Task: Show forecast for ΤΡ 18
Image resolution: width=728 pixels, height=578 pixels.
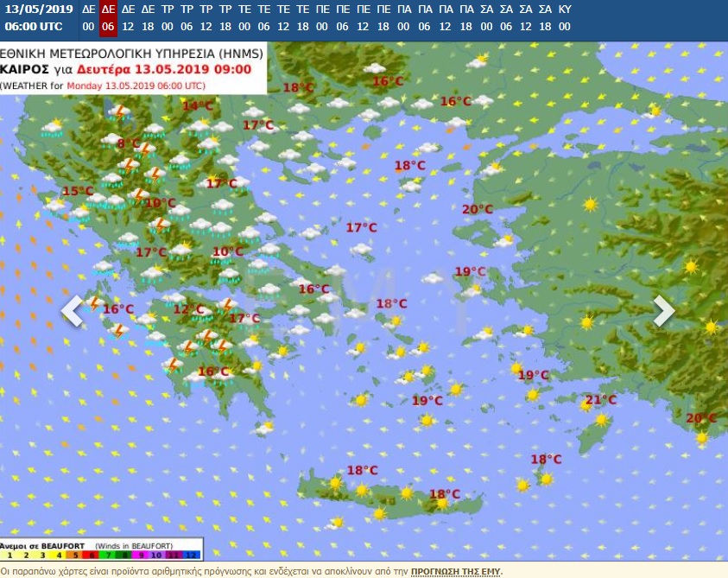Action: pos(225,18)
